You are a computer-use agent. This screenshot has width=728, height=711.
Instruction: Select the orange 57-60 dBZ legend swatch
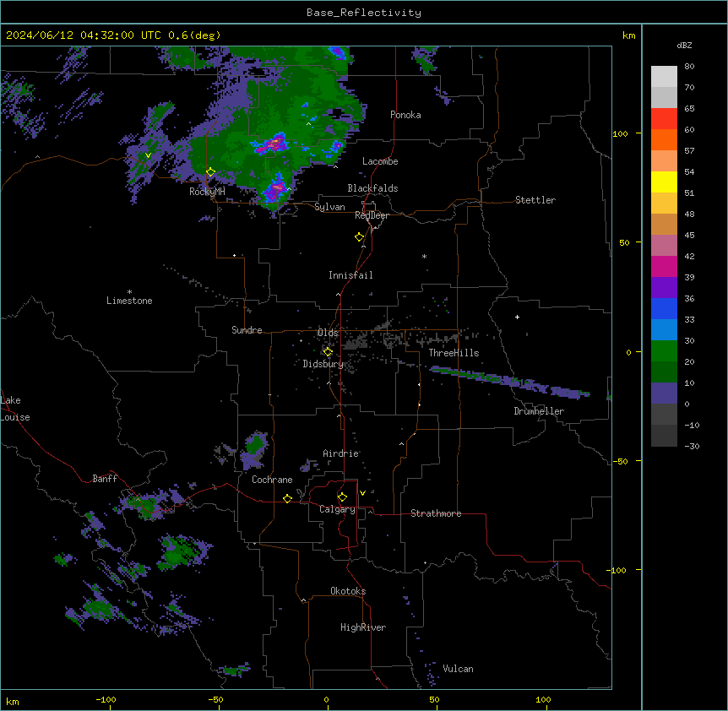coord(664,139)
